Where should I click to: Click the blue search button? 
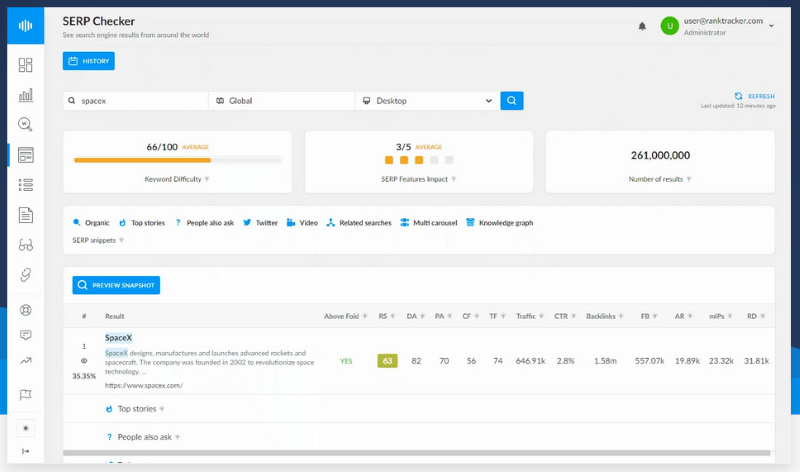click(512, 101)
